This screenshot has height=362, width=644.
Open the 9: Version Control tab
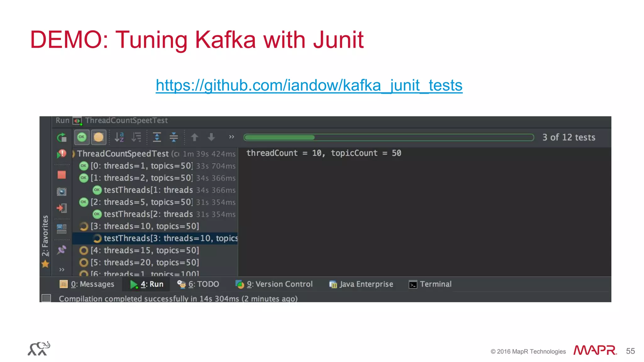[x=274, y=284]
